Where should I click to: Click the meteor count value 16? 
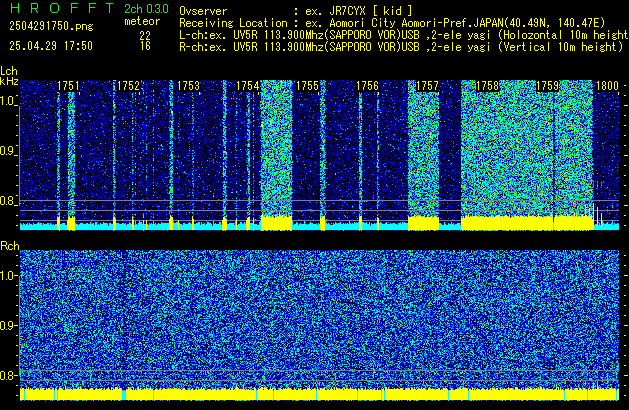click(x=145, y=46)
